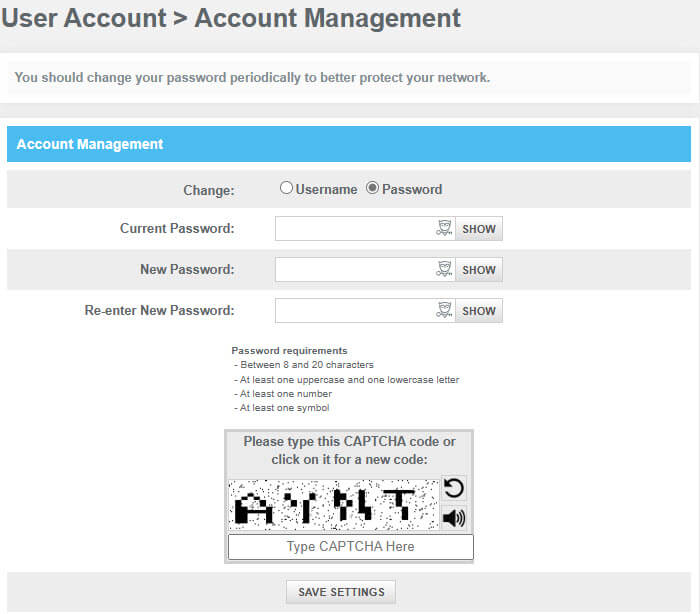
Task: Show the Current Password text
Action: point(479,229)
